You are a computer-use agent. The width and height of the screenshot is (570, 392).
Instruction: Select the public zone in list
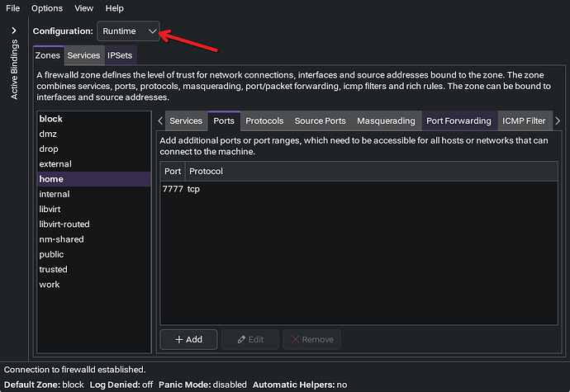tap(53, 254)
